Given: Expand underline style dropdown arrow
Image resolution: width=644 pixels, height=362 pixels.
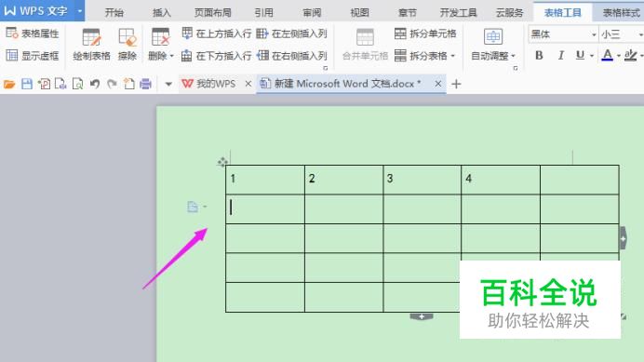Looking at the screenshot, I should coord(592,56).
